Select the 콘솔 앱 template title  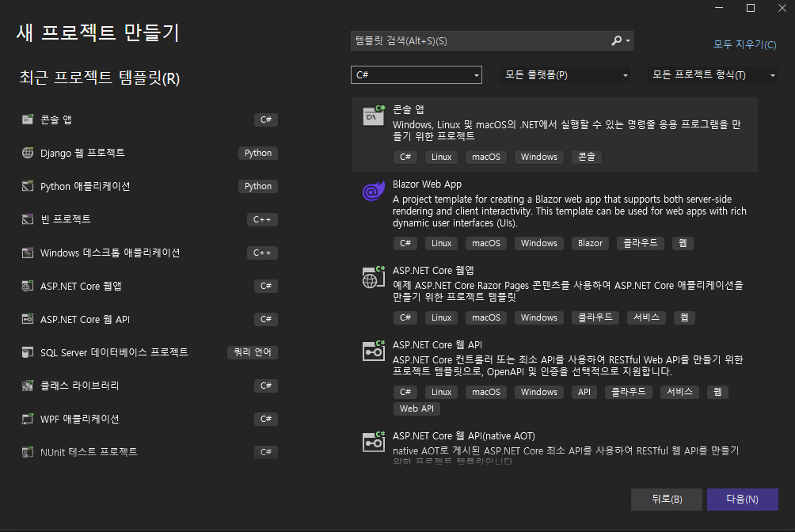click(x=408, y=109)
